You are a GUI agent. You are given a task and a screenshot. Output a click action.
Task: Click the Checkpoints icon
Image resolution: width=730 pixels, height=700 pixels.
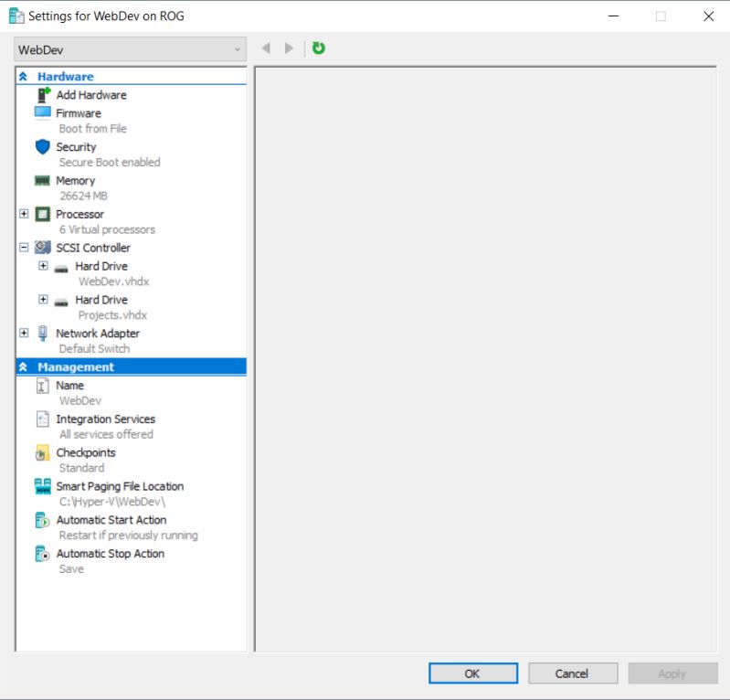(x=42, y=452)
